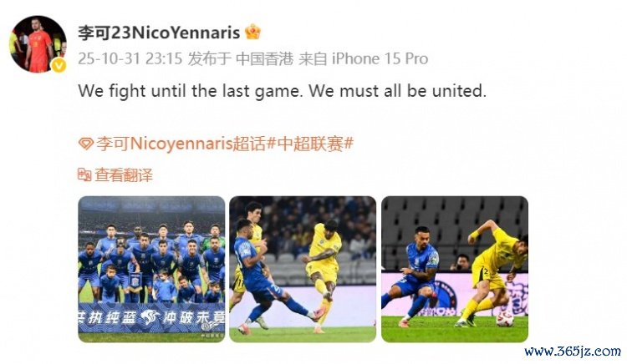Click the post text 'We fight until the last game'

[191, 91]
